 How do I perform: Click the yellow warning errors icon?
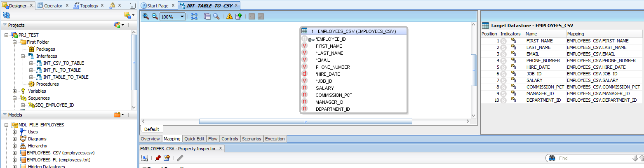tap(230, 16)
